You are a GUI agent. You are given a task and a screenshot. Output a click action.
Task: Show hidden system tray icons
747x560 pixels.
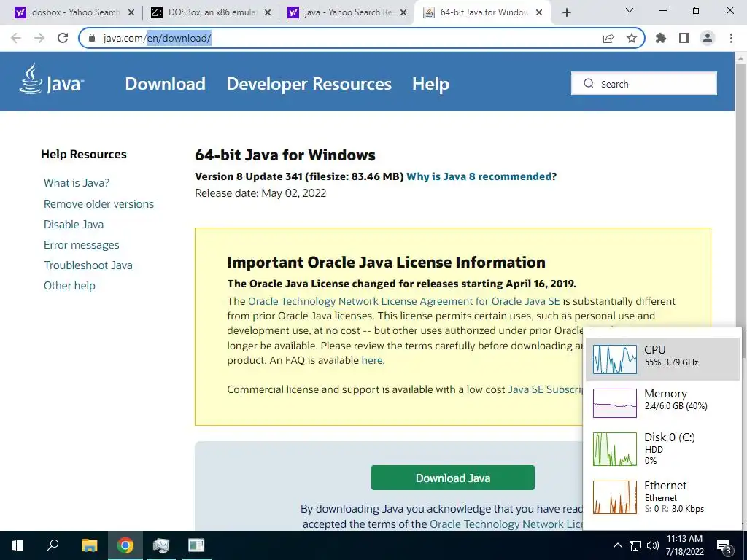[617, 545]
